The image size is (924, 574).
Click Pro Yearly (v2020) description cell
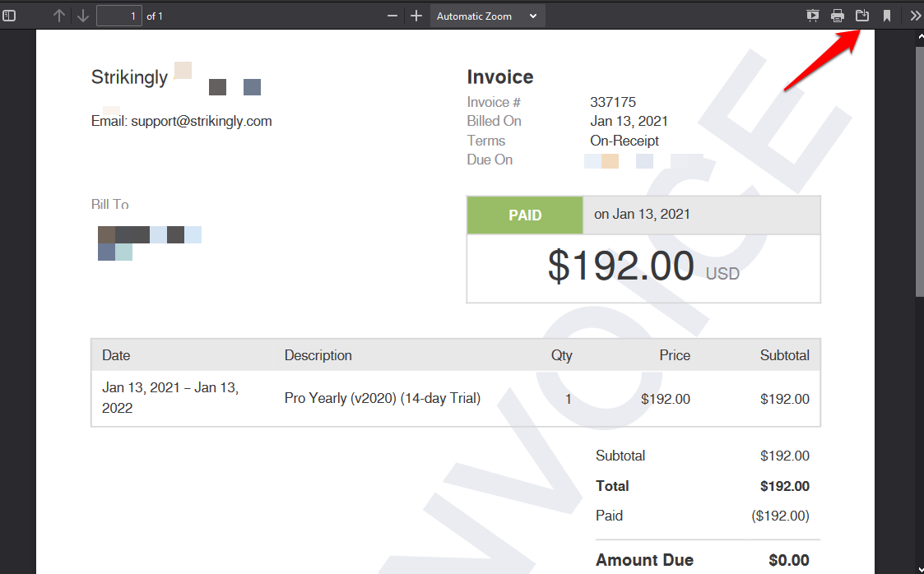coord(383,398)
